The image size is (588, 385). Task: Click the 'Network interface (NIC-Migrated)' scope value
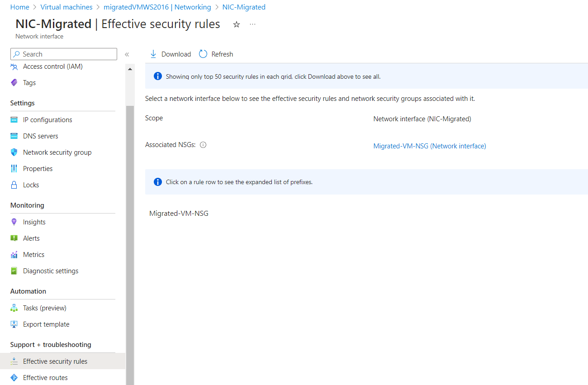click(422, 119)
